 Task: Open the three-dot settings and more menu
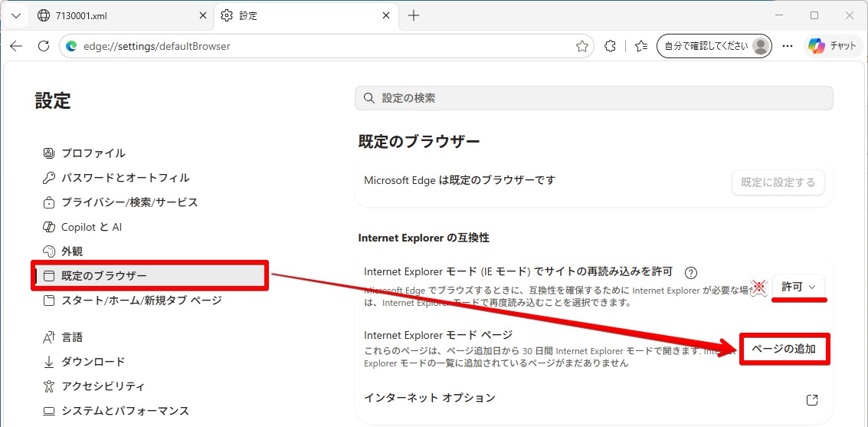pos(788,47)
